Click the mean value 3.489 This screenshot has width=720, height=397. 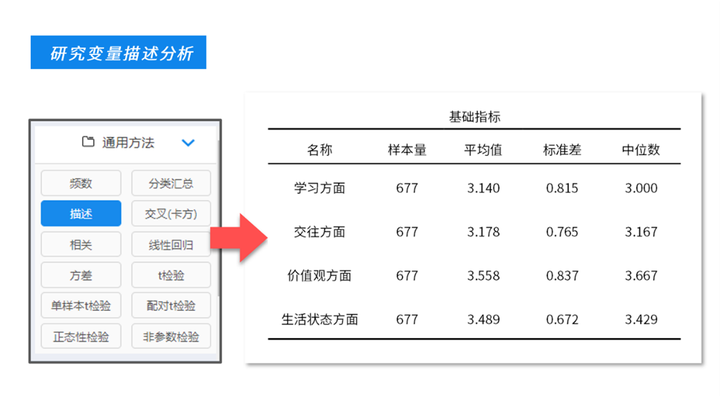[x=483, y=319]
